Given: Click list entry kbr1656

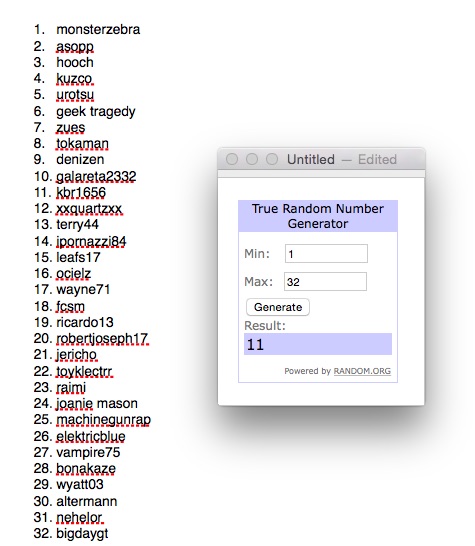Looking at the screenshot, I should (81, 193).
